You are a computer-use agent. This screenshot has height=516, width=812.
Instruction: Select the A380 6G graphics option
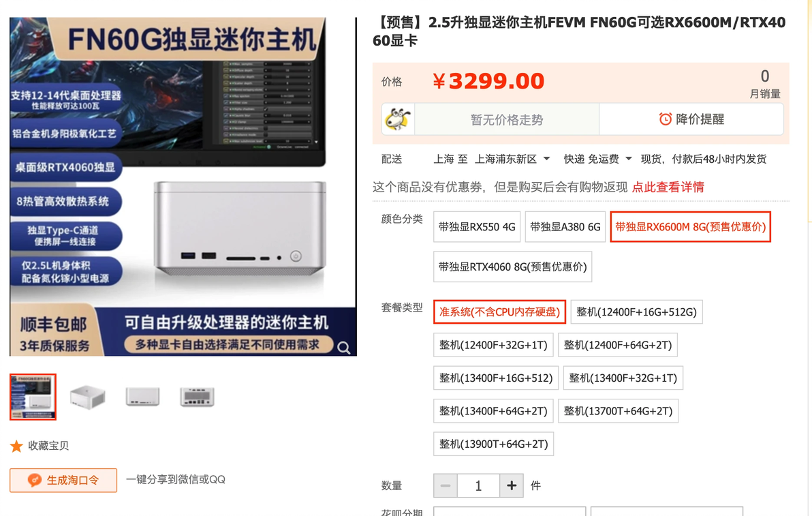coord(565,227)
